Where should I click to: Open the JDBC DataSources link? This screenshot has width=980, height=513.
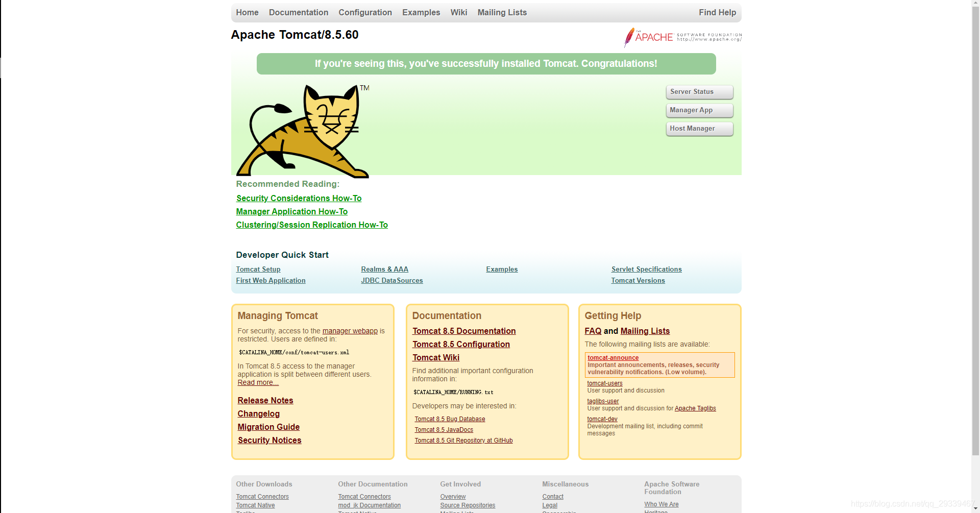(x=391, y=280)
